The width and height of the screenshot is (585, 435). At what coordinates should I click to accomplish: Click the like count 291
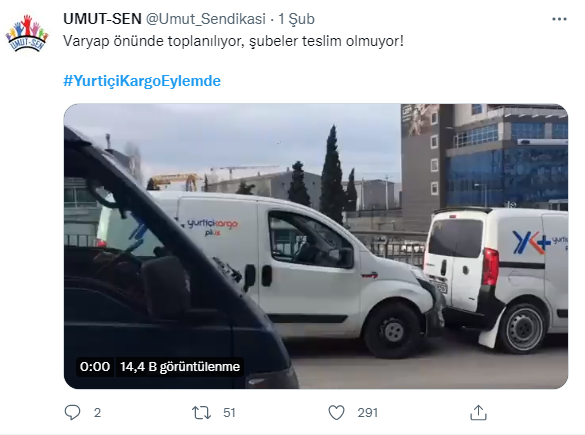[367, 413]
